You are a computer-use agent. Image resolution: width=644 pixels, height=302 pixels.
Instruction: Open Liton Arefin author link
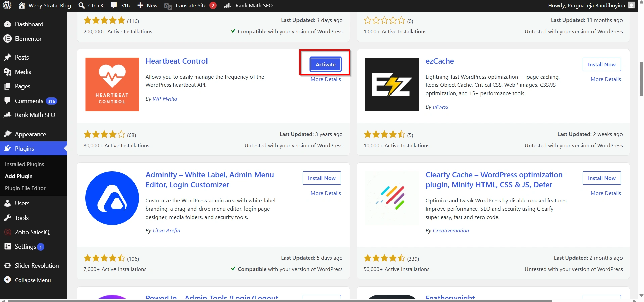pyautogui.click(x=167, y=230)
